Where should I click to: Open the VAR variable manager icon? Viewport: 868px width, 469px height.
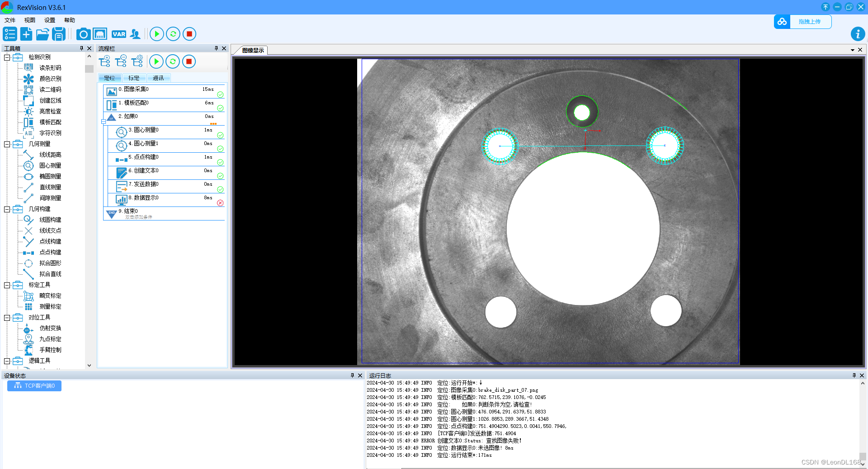(x=119, y=34)
